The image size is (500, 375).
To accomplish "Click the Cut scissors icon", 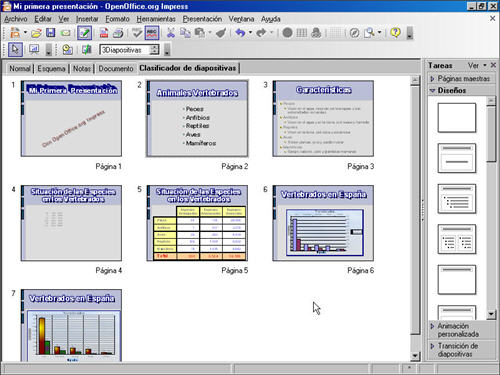I will [x=170, y=33].
